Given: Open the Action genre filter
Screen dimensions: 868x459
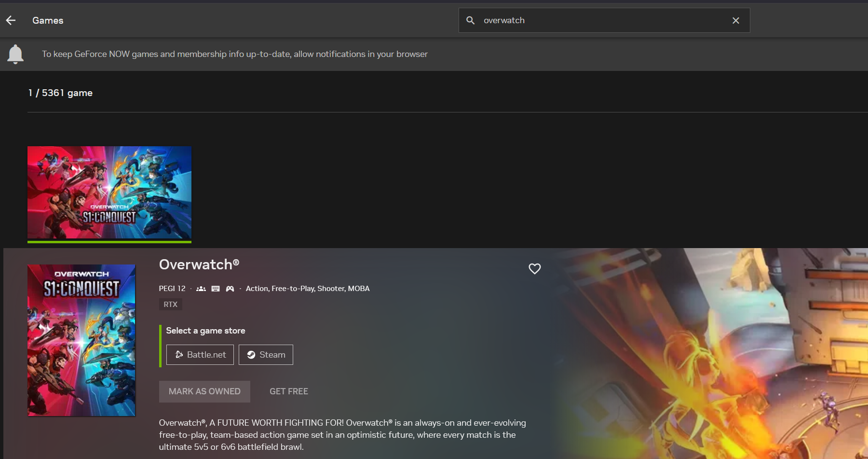Looking at the screenshot, I should [x=256, y=288].
